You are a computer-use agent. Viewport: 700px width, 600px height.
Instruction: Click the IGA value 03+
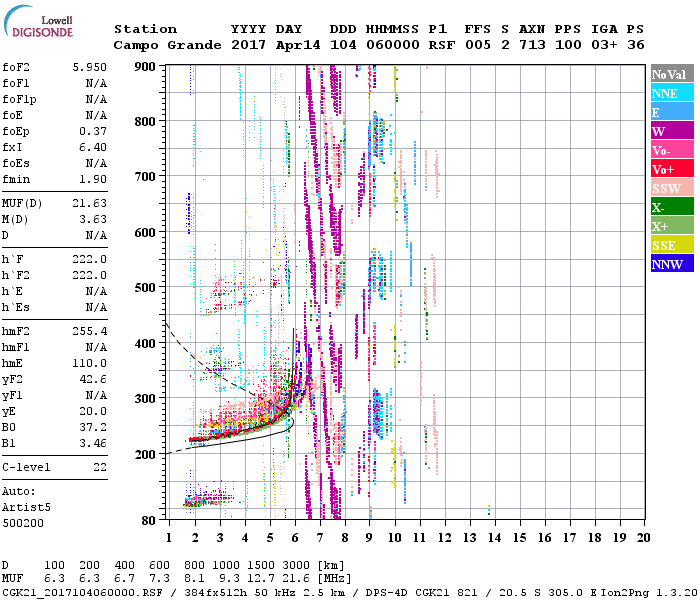click(604, 45)
